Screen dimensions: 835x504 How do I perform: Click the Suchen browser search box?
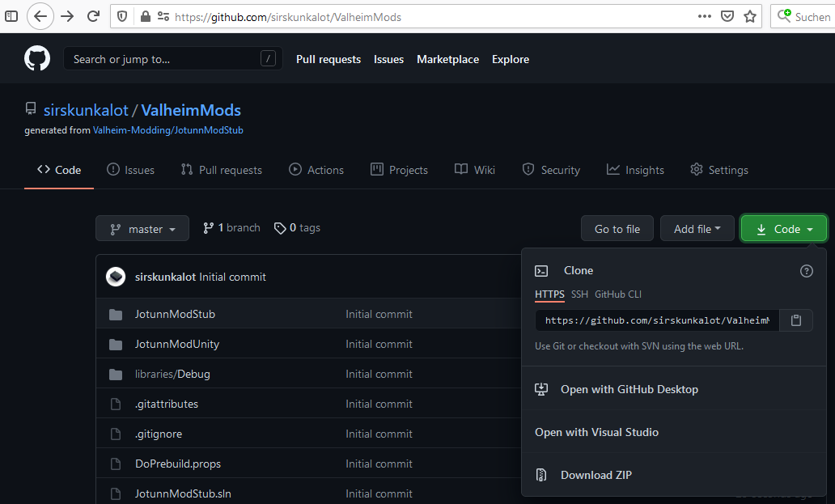(803, 16)
